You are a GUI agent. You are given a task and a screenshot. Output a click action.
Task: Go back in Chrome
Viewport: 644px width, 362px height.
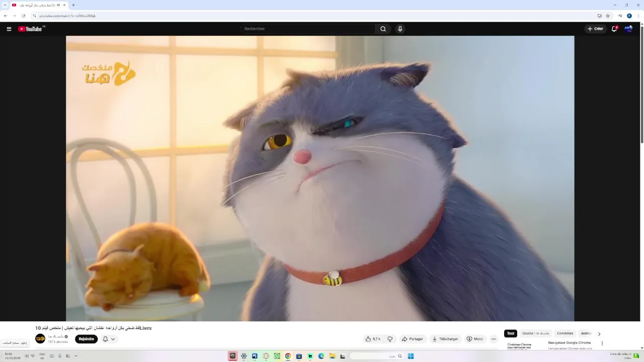pos(6,16)
